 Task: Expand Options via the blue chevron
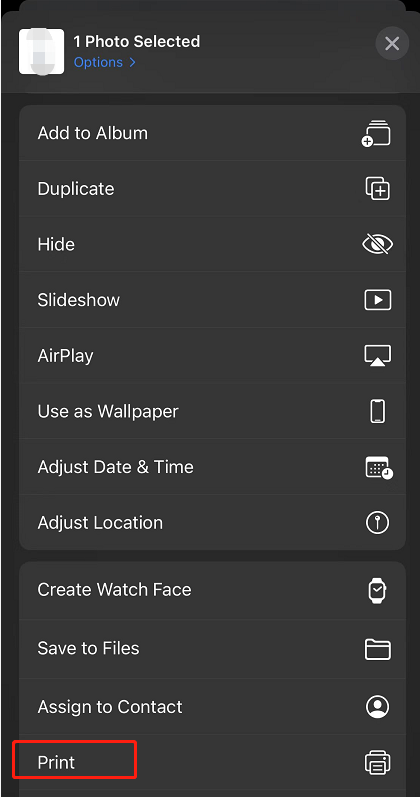click(132, 63)
